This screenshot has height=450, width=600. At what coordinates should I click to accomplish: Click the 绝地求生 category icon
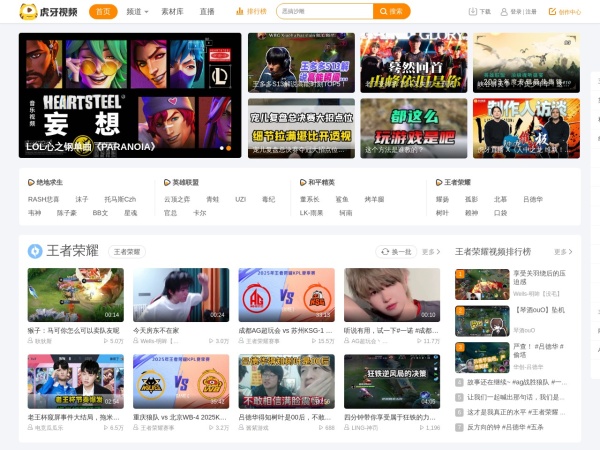[x=31, y=183]
